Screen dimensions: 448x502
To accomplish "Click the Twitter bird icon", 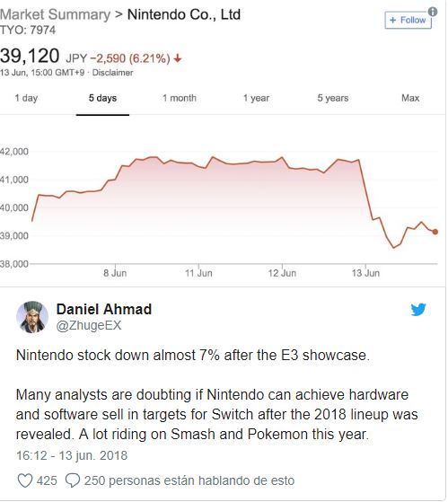I will point(417,309).
